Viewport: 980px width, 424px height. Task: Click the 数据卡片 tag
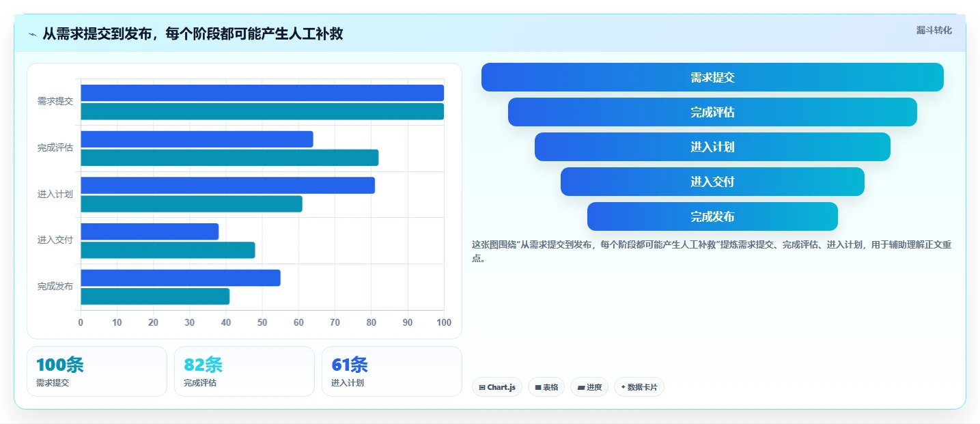pyautogui.click(x=639, y=387)
